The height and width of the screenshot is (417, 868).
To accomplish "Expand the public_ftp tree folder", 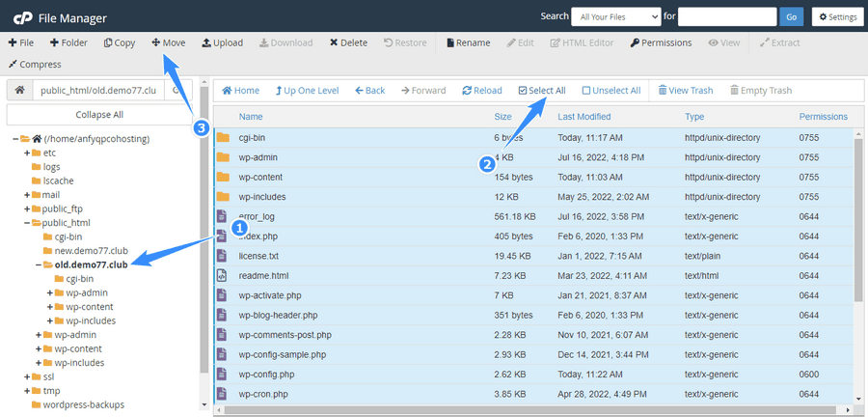I will [x=27, y=208].
